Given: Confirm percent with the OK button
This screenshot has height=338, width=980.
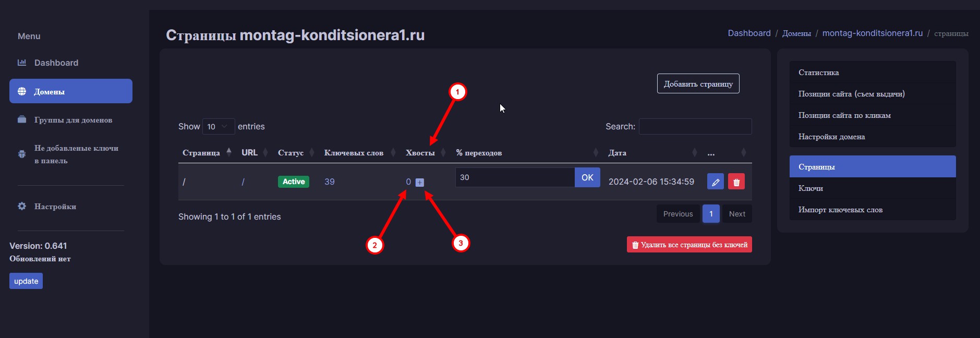Looking at the screenshot, I should click(x=587, y=177).
